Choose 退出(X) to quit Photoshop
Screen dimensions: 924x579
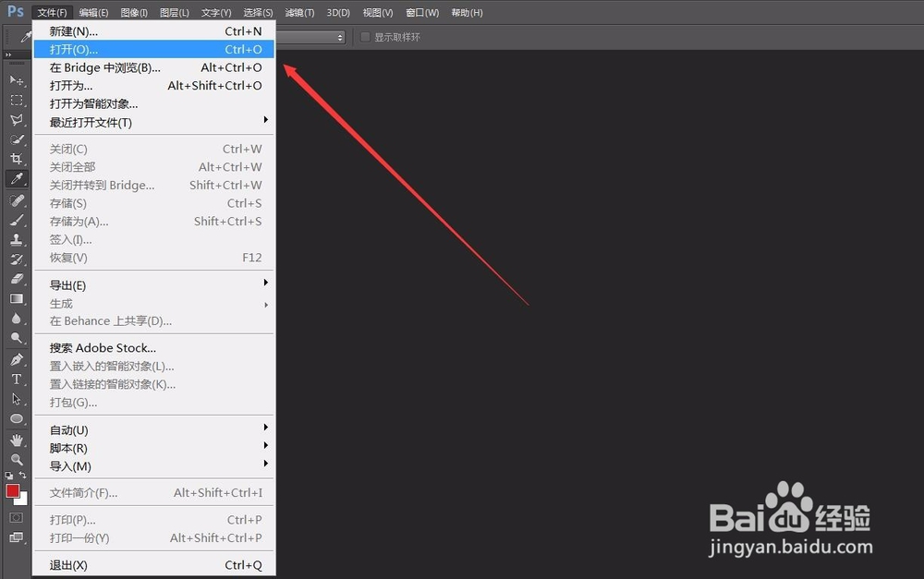(153, 565)
